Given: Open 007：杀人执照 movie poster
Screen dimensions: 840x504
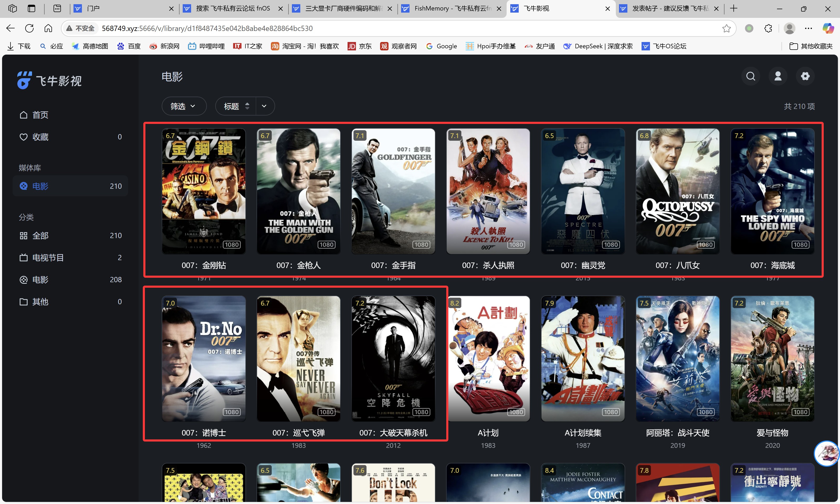Looking at the screenshot, I should tap(488, 191).
